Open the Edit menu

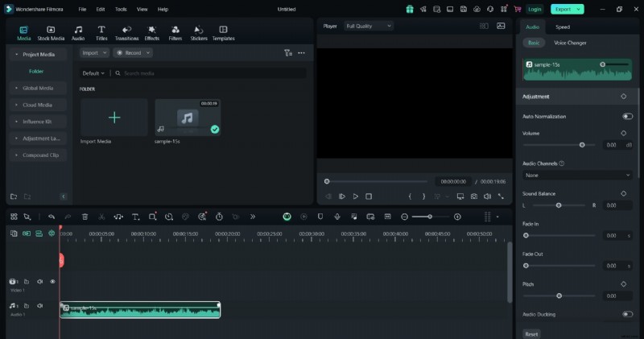tap(100, 9)
